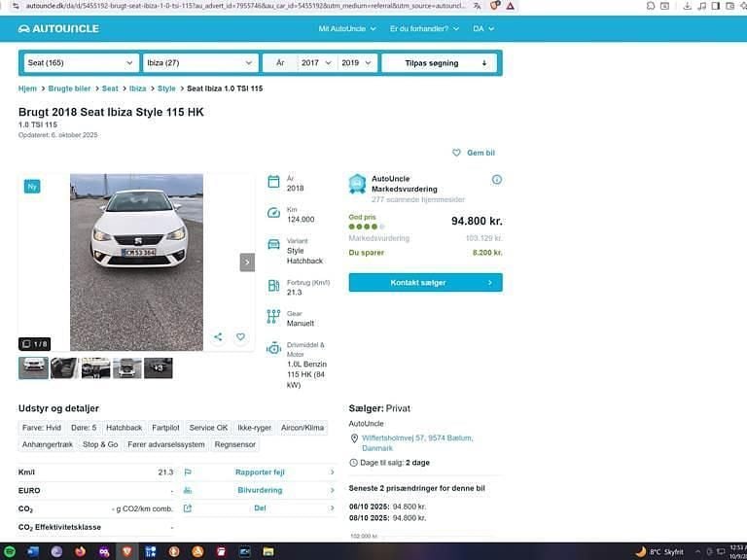Click the info icon beside Markedsvurdering
This screenshot has height=560, width=747.
coord(496,180)
